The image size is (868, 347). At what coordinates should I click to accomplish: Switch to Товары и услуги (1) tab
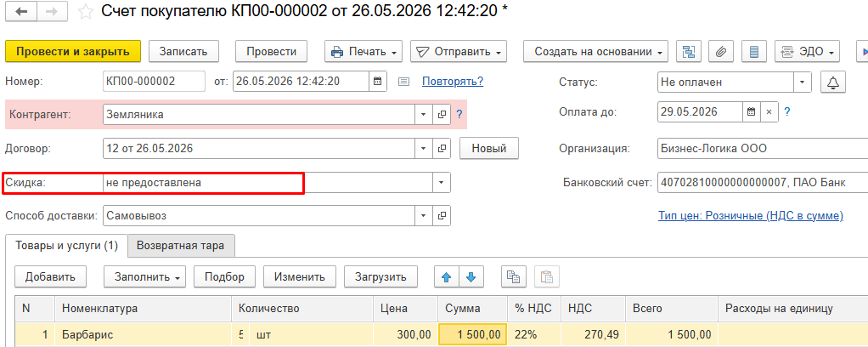(x=66, y=246)
